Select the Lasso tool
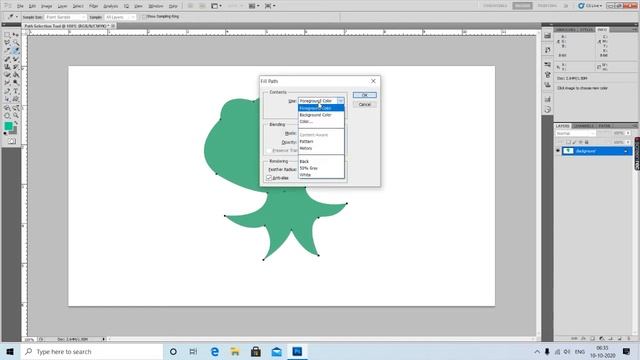This screenshot has height=360, width=640. (x=7, y=43)
